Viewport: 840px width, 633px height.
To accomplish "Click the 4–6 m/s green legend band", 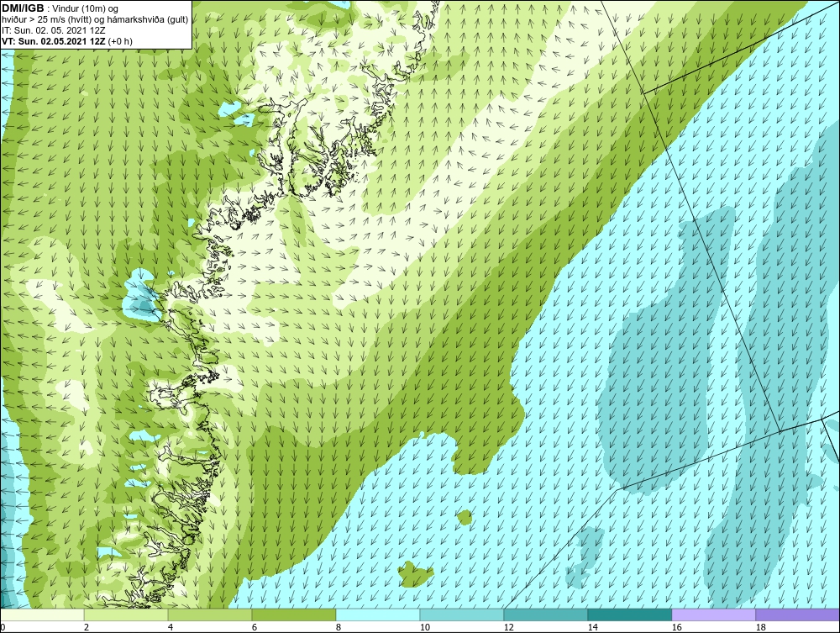I will 210,615.
